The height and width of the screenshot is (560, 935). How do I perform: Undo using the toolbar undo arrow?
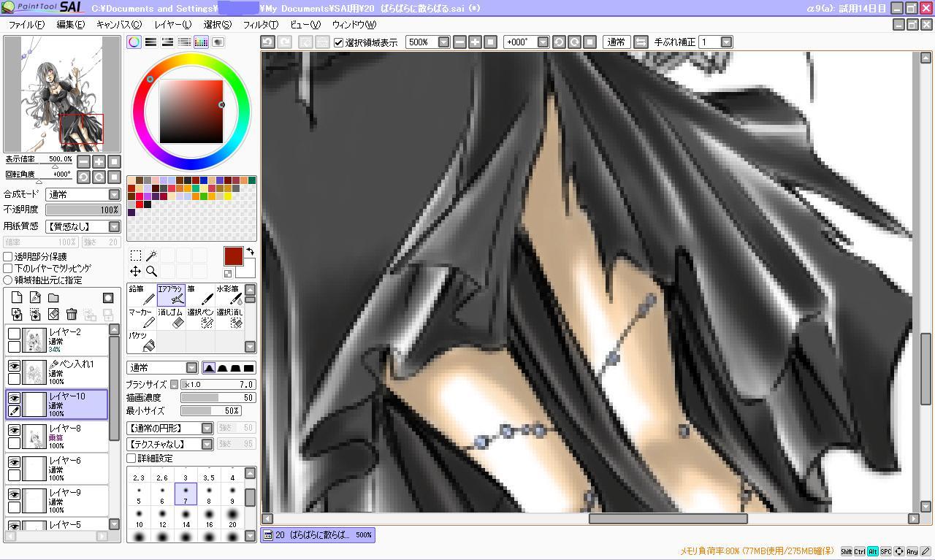point(268,42)
